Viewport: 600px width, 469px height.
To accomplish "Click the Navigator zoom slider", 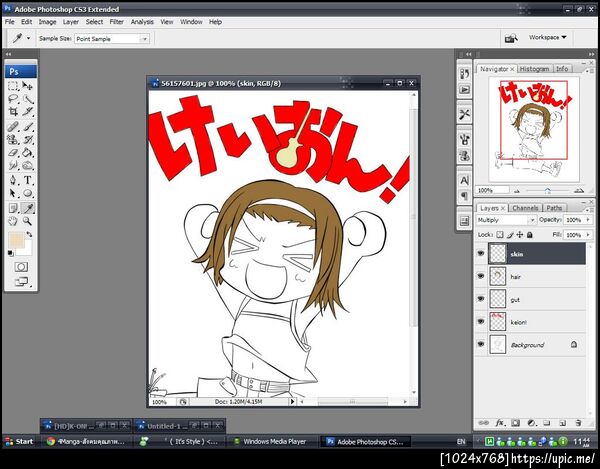I will 548,191.
